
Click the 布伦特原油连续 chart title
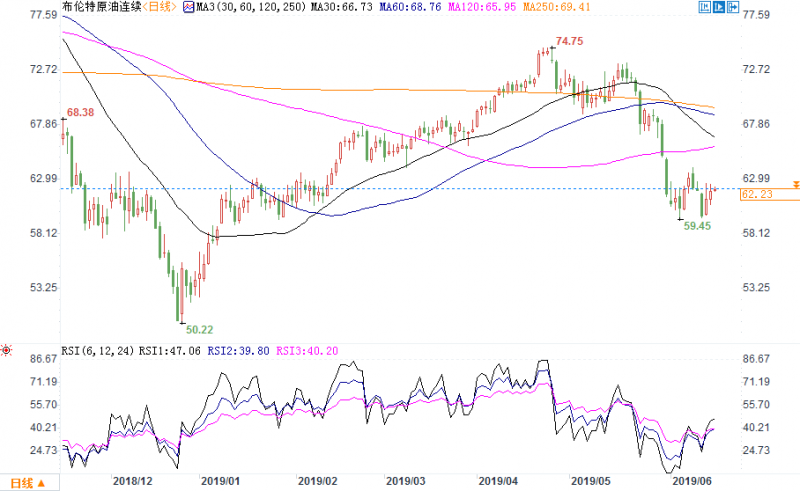(x=102, y=7)
